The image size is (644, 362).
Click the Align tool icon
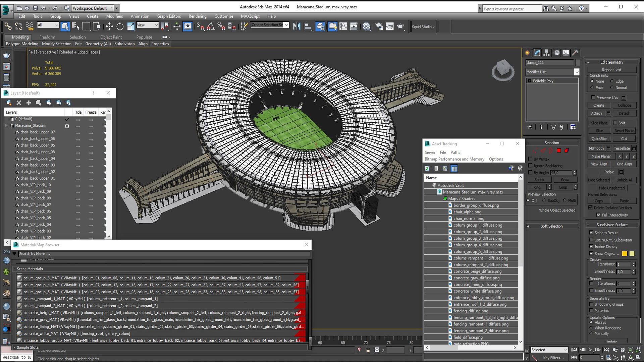click(x=307, y=26)
